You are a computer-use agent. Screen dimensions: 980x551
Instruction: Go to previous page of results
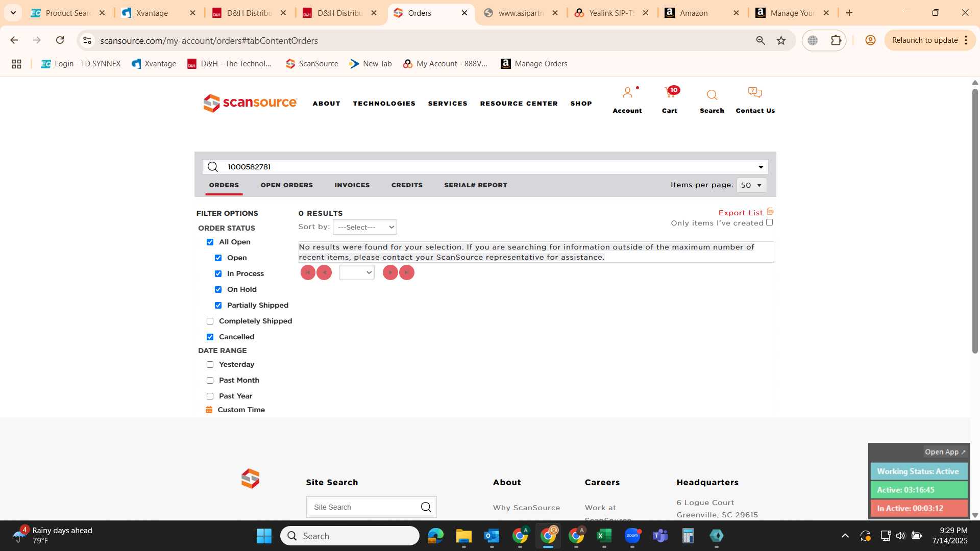[x=324, y=272]
